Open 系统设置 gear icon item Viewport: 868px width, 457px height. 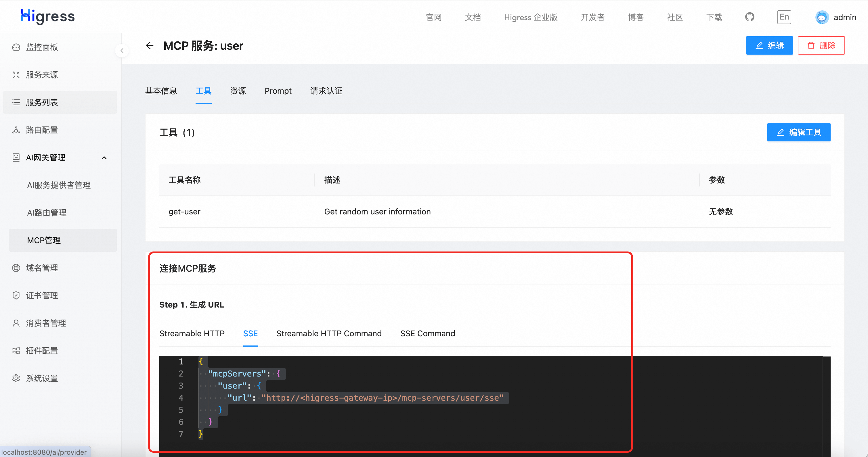[x=16, y=378]
